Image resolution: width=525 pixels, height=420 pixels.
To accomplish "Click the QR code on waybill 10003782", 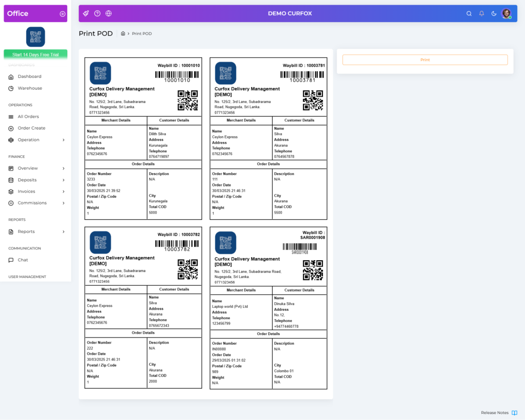I will pos(188,269).
